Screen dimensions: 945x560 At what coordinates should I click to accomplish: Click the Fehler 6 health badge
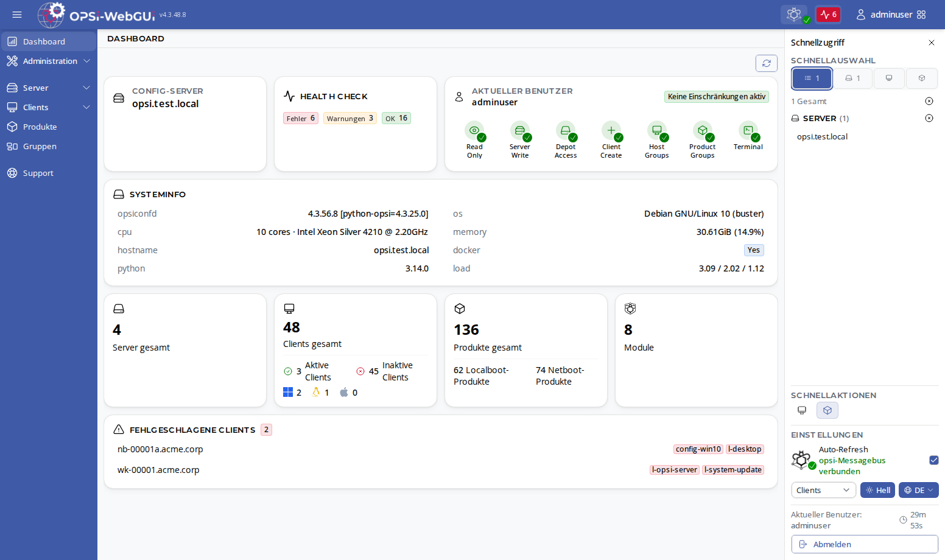(301, 118)
